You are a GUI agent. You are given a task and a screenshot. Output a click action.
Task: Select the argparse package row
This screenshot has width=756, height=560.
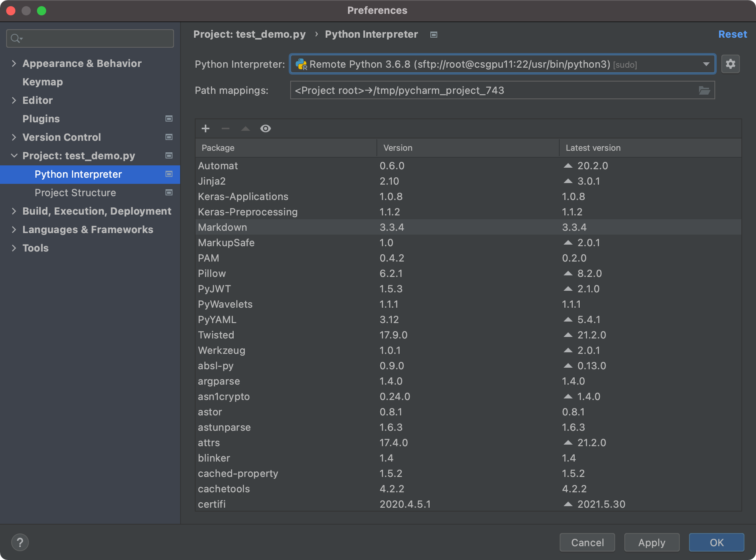[468, 381]
